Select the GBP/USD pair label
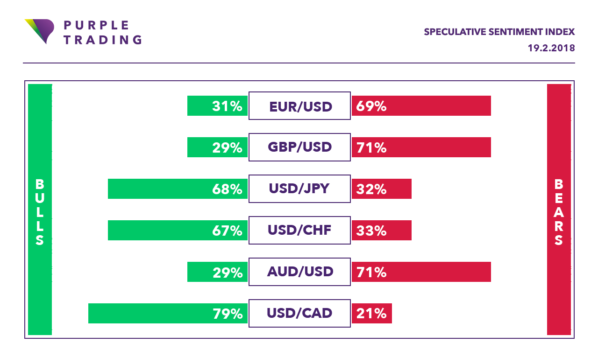 click(x=299, y=147)
